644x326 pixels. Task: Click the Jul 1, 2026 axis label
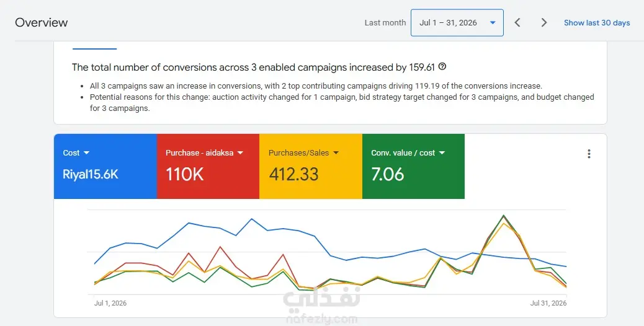110,303
